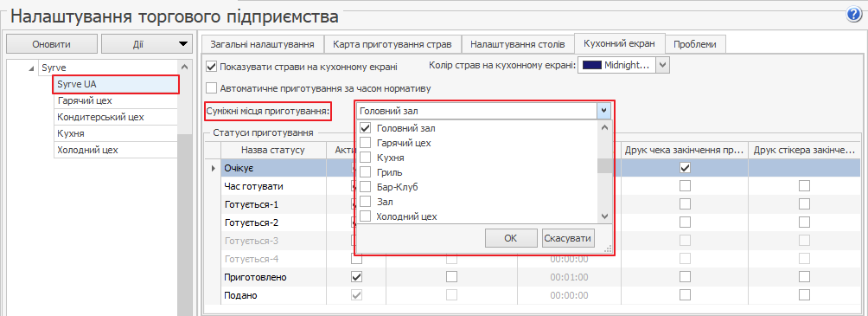This screenshot has width=868, height=316.
Task: Check the Зал option
Action: [x=365, y=202]
